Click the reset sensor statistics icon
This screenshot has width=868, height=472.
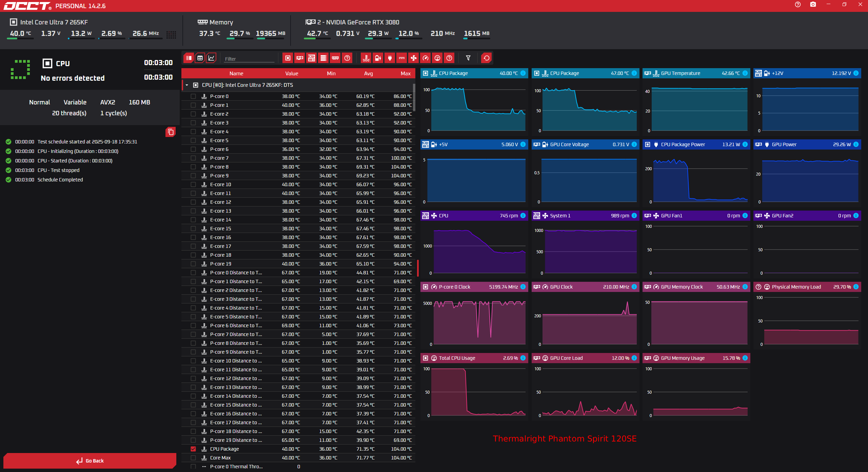coord(487,58)
